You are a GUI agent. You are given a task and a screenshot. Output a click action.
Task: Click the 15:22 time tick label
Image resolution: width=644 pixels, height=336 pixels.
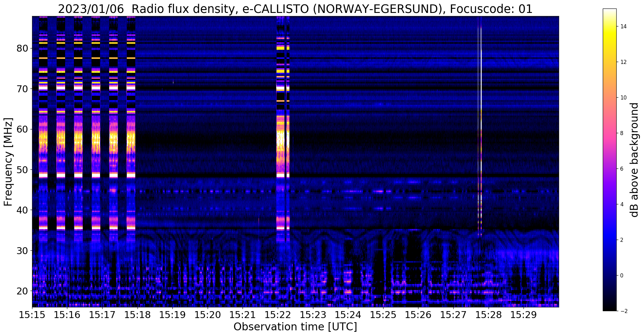click(278, 315)
